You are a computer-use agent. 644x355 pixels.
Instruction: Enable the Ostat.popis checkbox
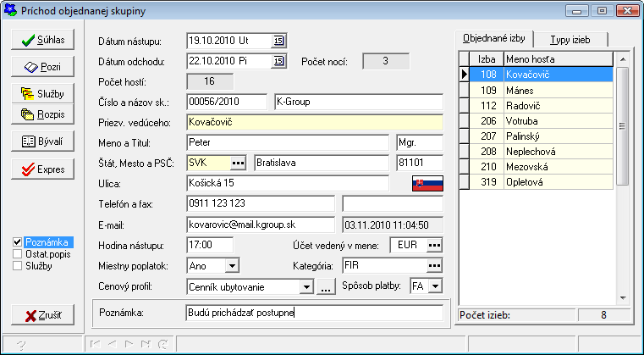pyautogui.click(x=19, y=254)
